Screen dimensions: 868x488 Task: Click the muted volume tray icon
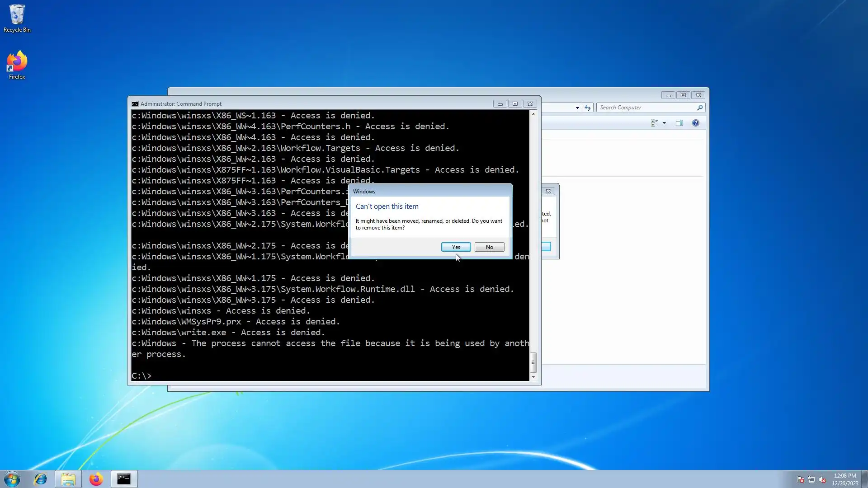pyautogui.click(x=822, y=479)
